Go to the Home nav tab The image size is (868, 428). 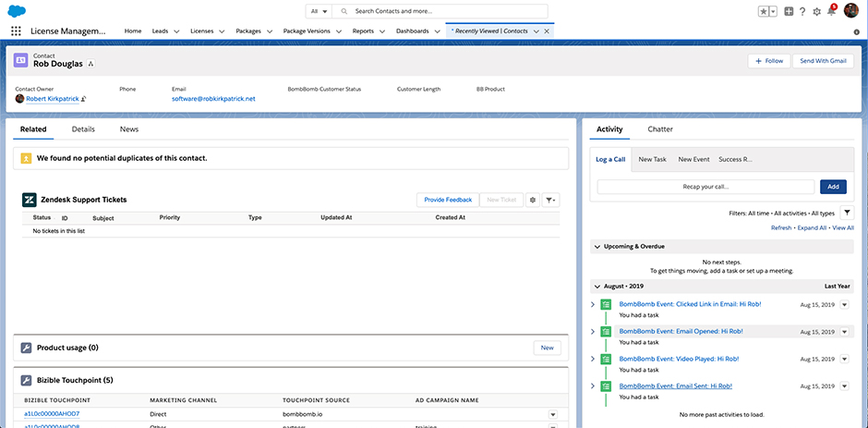[x=133, y=31]
